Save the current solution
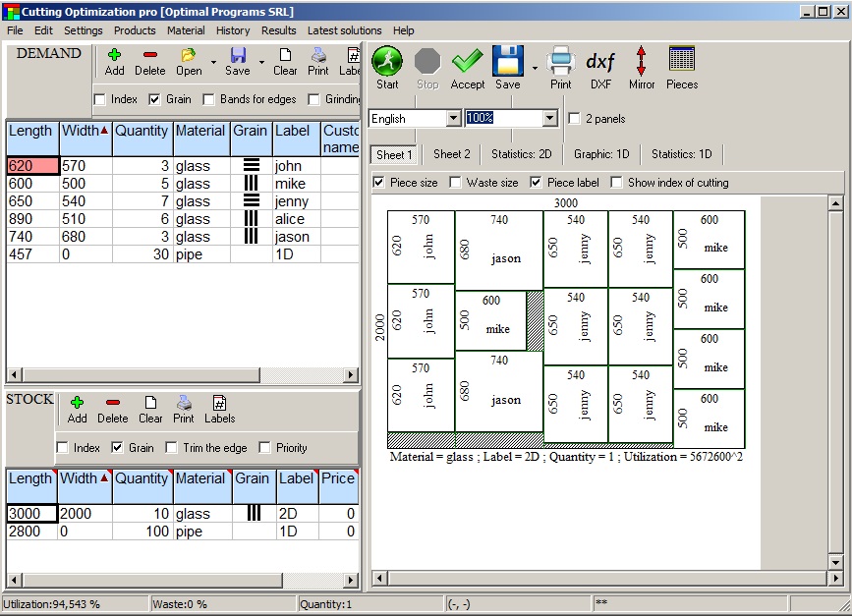This screenshot has height=616, width=852. tap(507, 63)
